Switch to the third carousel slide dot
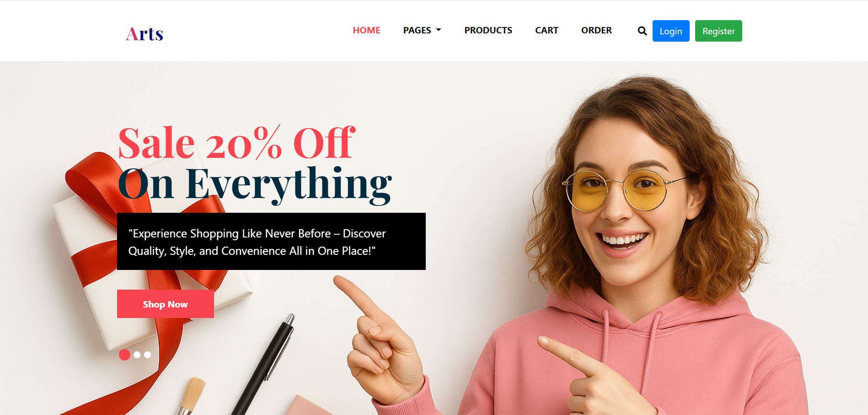The height and width of the screenshot is (415, 868). (147, 355)
